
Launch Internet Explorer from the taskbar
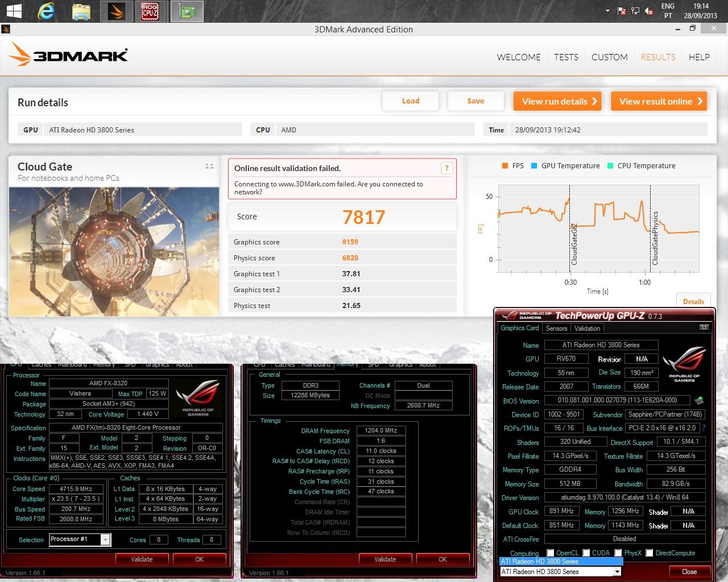47,11
